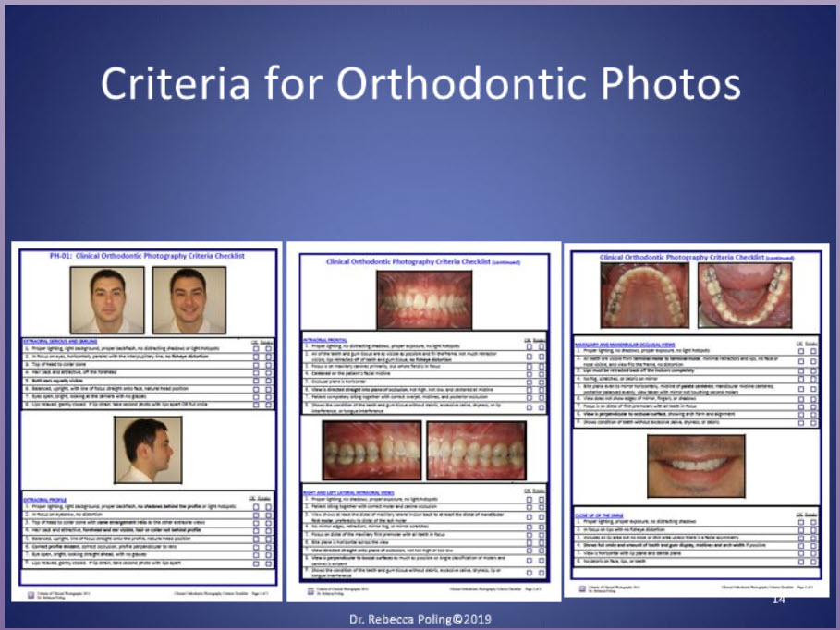Screen dimensions: 840x630
Task: Select the maxillary upper occlusal photo
Action: tap(643, 297)
